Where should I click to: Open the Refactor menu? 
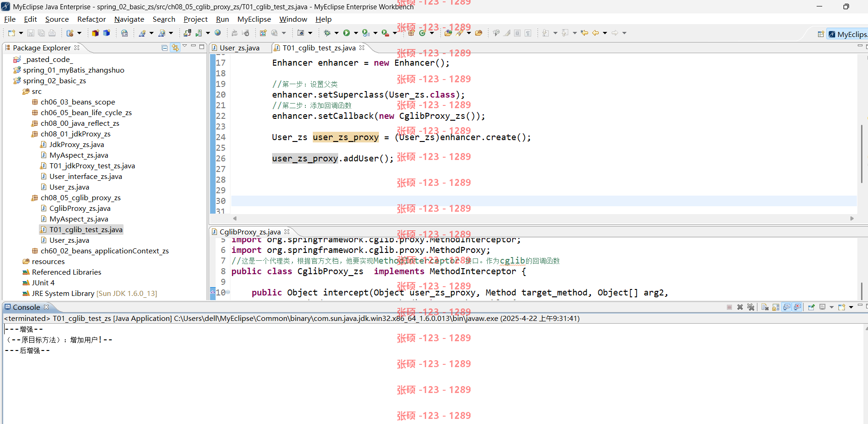point(92,19)
